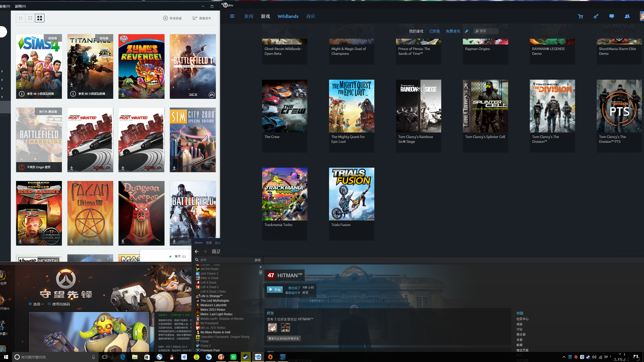Select Uplay 已安装 filter

pyautogui.click(x=434, y=31)
